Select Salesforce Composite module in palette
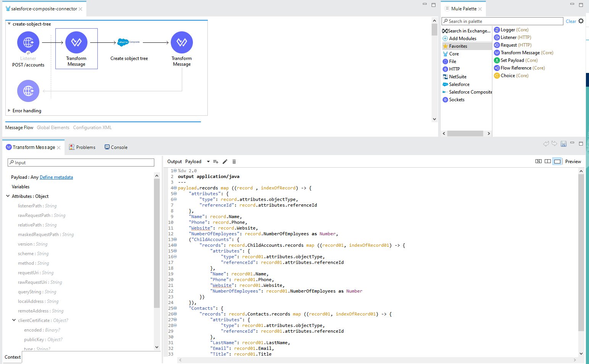The height and width of the screenshot is (364, 589). (x=467, y=92)
